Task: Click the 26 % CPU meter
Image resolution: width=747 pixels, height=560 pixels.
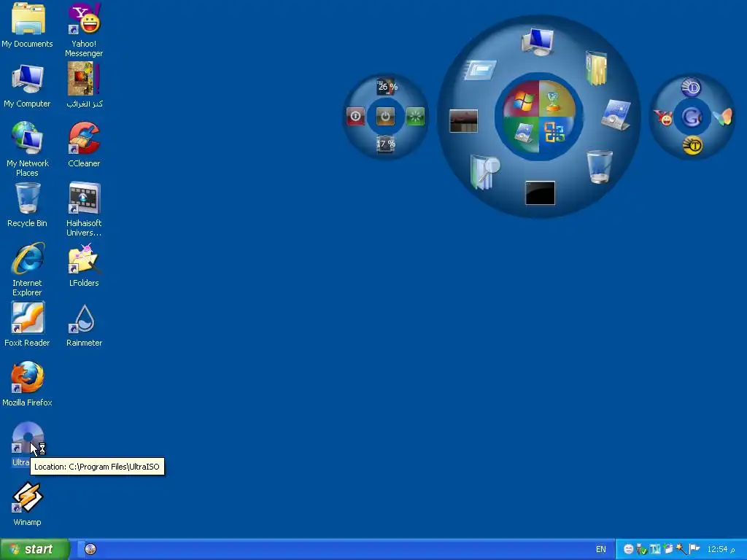Action: coord(387,87)
